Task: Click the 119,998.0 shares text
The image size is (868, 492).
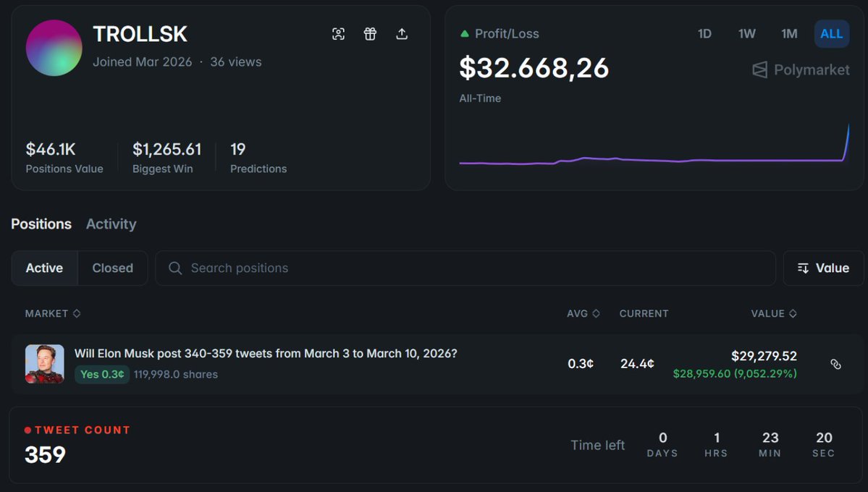Action: click(x=175, y=374)
